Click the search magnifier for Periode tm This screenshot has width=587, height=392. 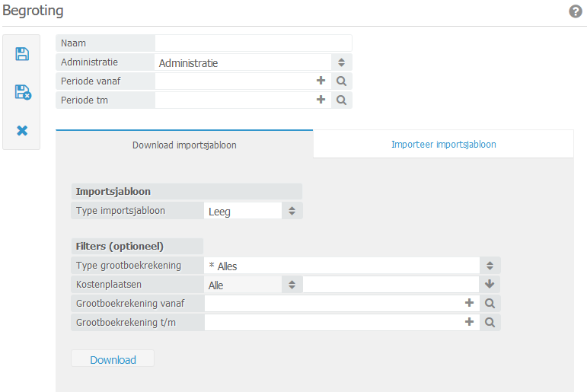pyautogui.click(x=342, y=100)
